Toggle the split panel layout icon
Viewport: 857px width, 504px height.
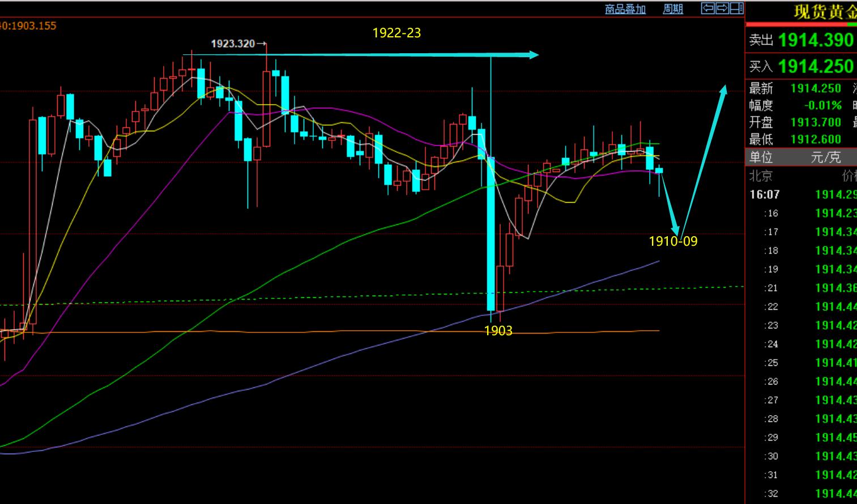[736, 8]
